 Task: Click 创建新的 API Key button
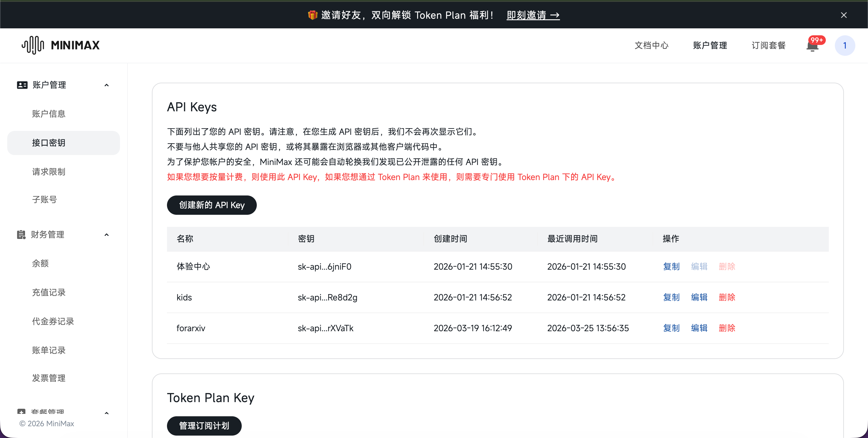point(212,205)
